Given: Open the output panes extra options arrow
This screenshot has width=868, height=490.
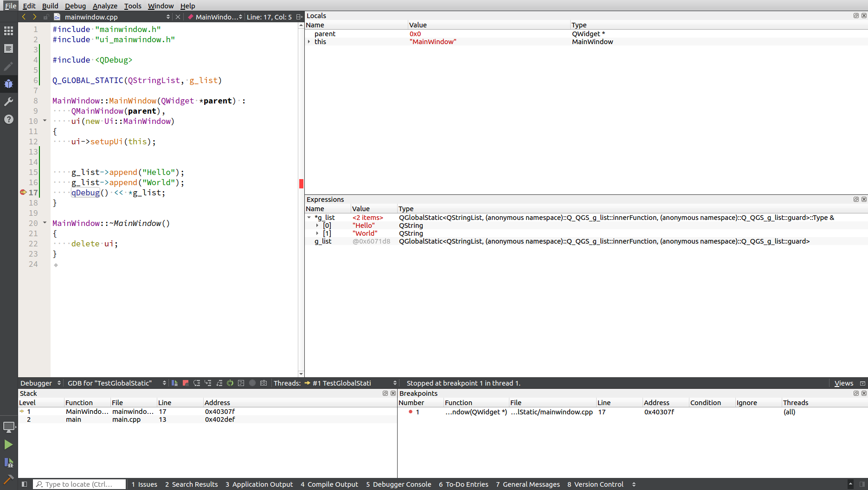Looking at the screenshot, I should tap(634, 484).
